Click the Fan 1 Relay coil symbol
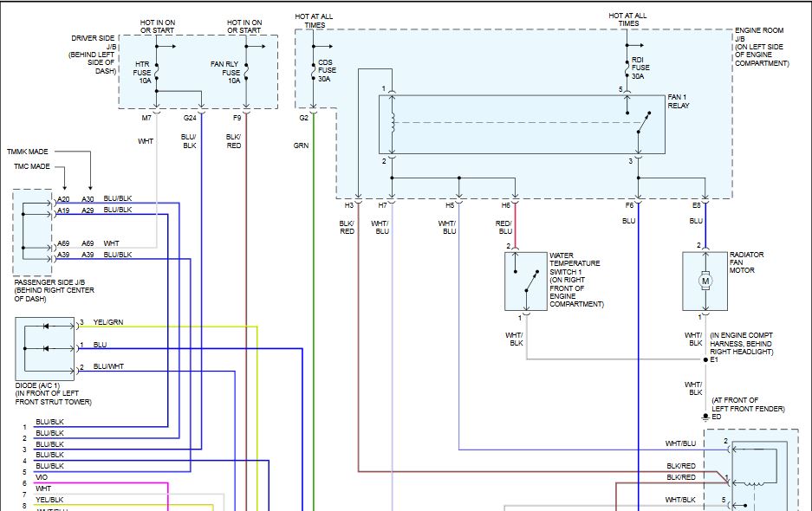This screenshot has width=812, height=511. [x=392, y=122]
